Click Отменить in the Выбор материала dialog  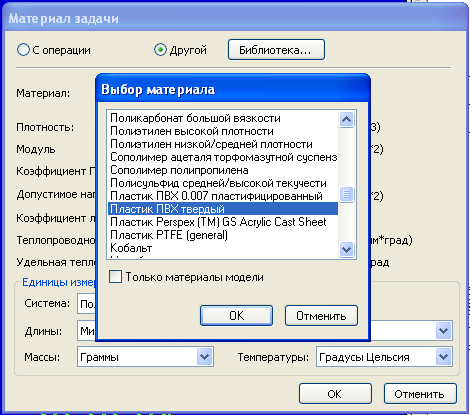[x=321, y=315]
